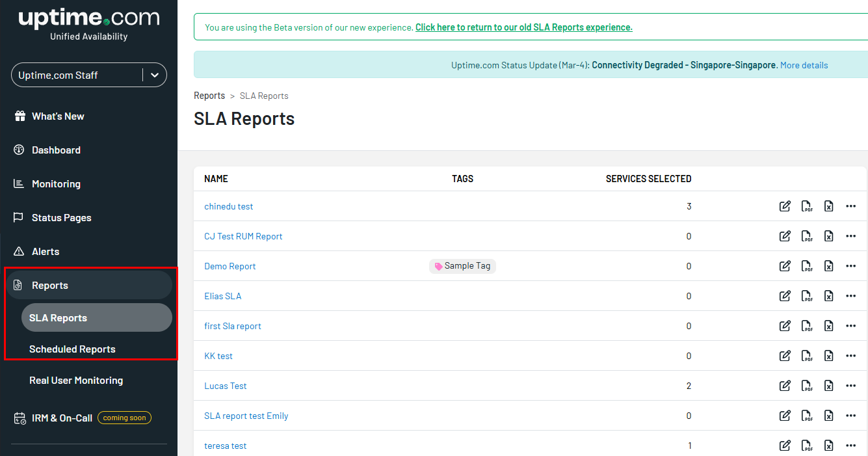This screenshot has height=456, width=868.
Task: Open the chinedu test report link
Action: point(229,206)
